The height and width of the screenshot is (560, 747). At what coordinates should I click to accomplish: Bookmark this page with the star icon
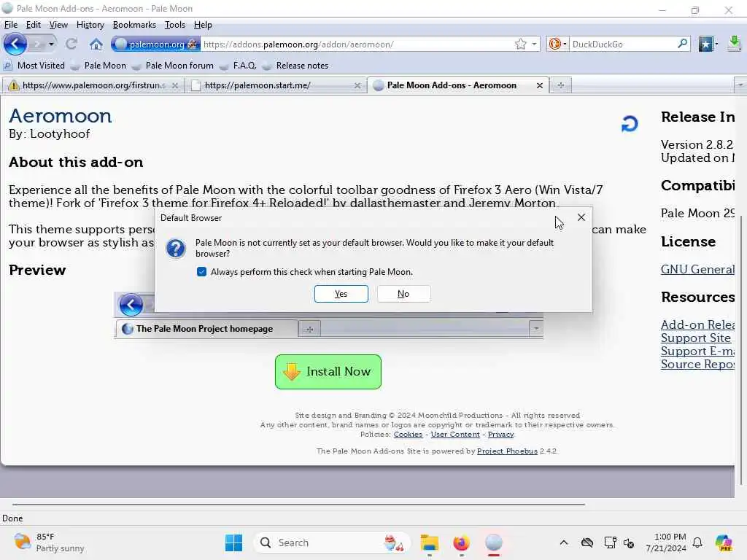pyautogui.click(x=521, y=44)
